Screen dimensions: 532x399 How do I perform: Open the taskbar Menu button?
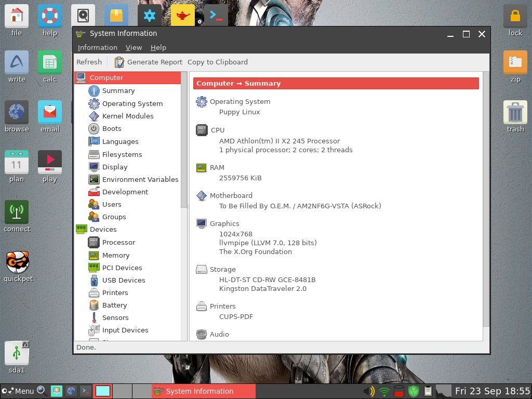(x=18, y=391)
